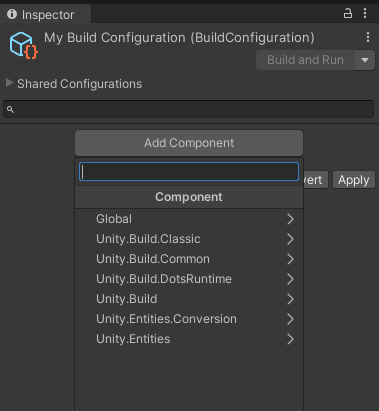Select the Inspector tab
This screenshot has width=379, height=411.
45,14
